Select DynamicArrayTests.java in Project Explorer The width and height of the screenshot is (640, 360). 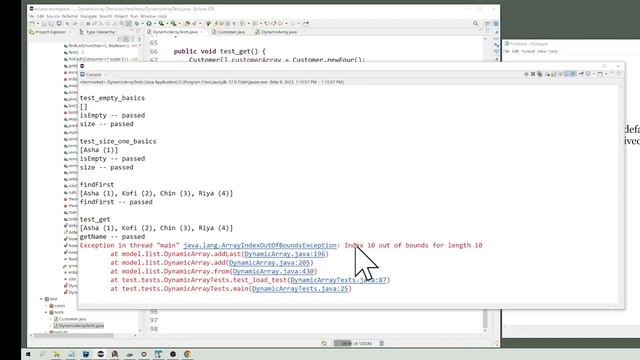[78, 326]
